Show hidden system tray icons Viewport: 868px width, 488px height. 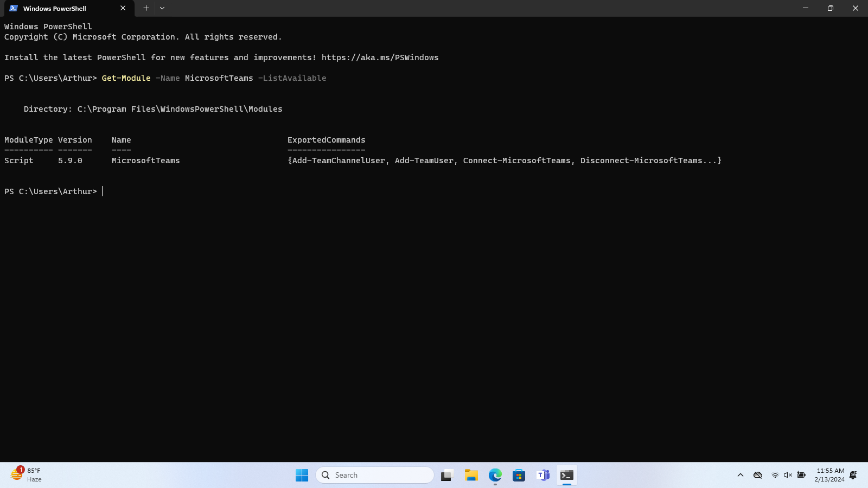[x=740, y=475]
